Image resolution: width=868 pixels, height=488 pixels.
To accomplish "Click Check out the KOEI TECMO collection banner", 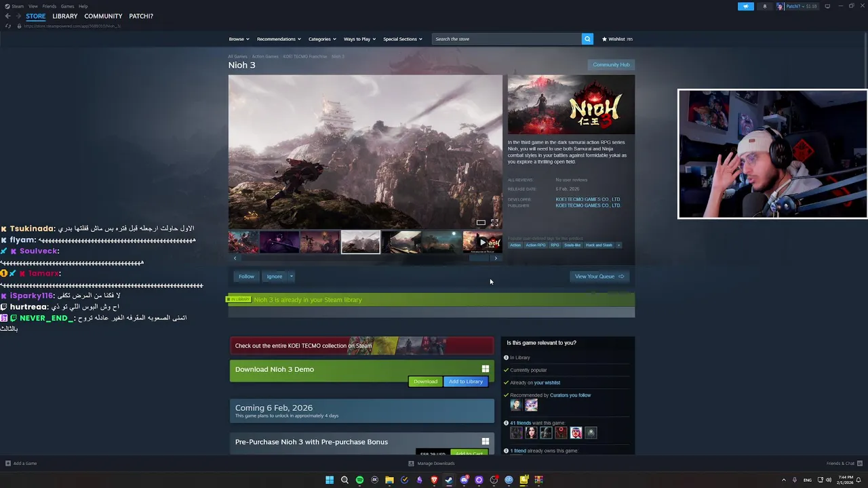I will point(362,346).
